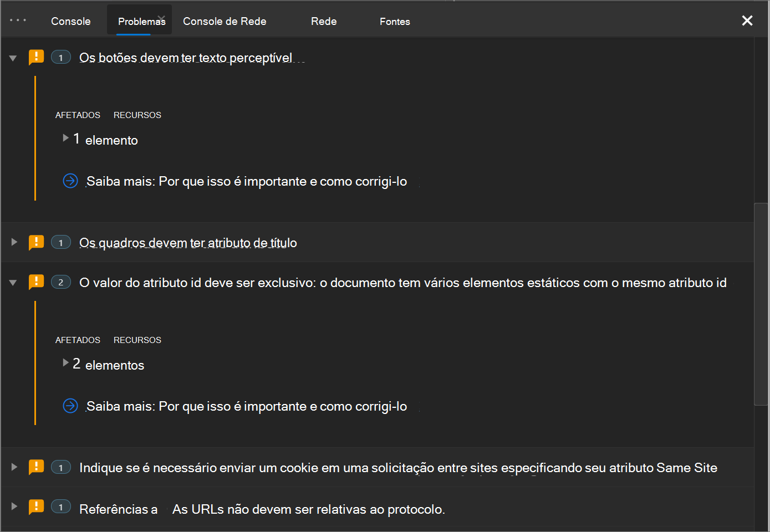Switch to the Rede tab

324,21
